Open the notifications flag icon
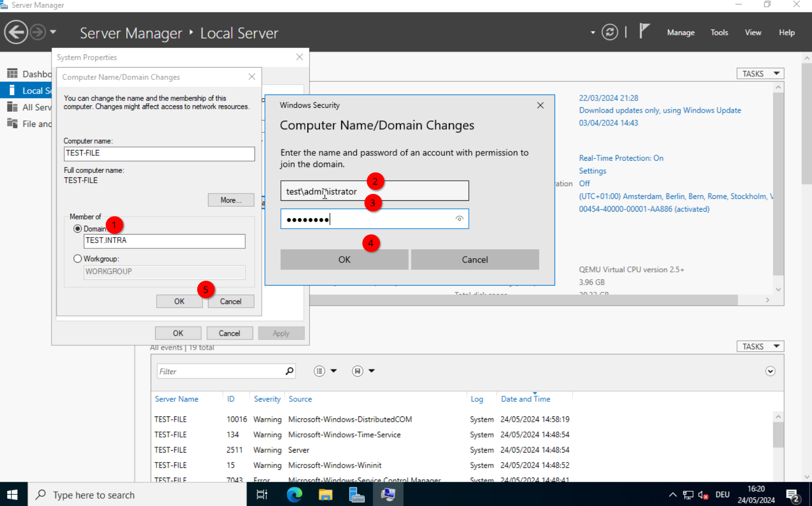Image resolution: width=812 pixels, height=506 pixels. click(644, 31)
